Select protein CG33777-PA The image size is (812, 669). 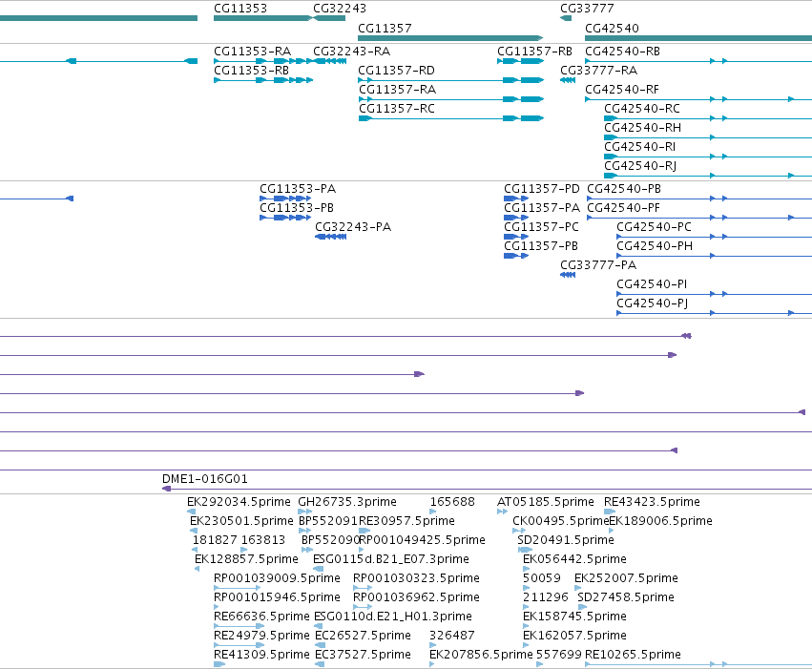coord(598,265)
